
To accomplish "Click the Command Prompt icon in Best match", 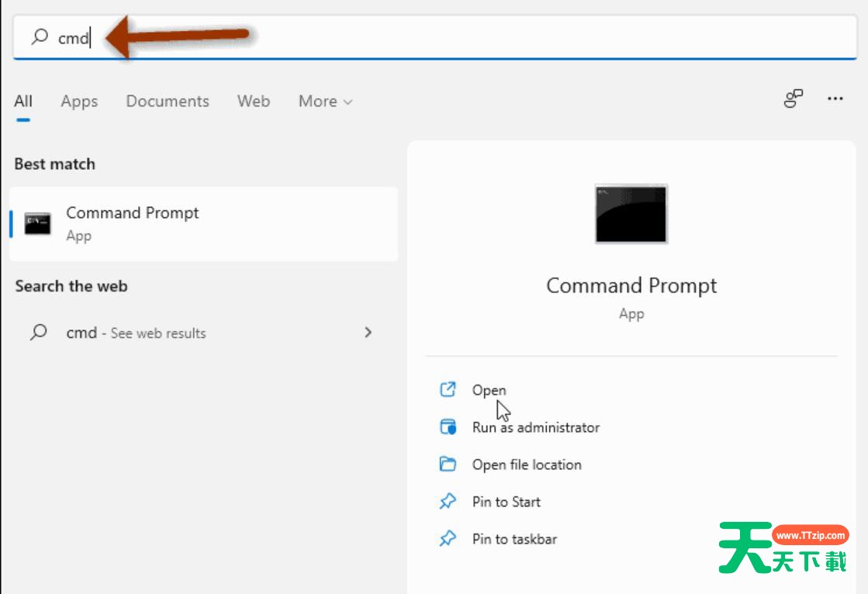I will click(37, 223).
